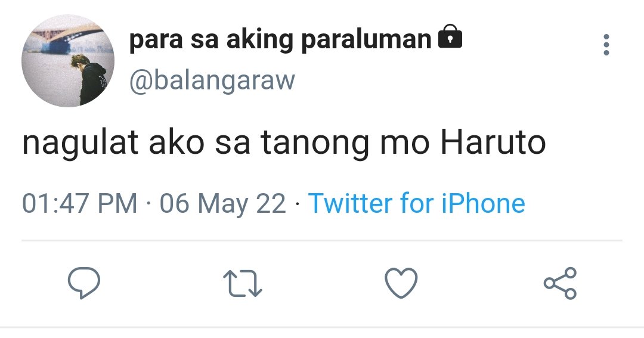Open the reply speech bubble icon
The height and width of the screenshot is (338, 644).
(x=84, y=283)
